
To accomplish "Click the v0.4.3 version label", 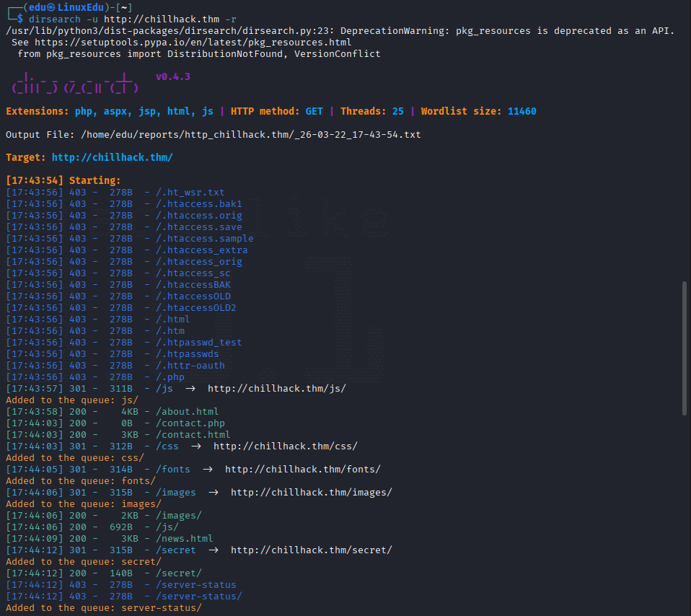I will click(173, 76).
